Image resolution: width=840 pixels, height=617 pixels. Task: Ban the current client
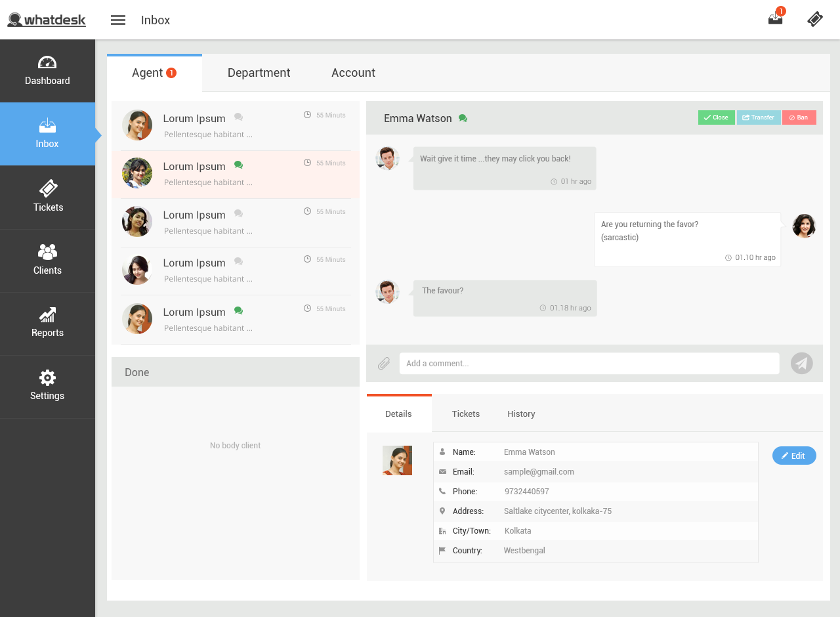[x=799, y=117]
